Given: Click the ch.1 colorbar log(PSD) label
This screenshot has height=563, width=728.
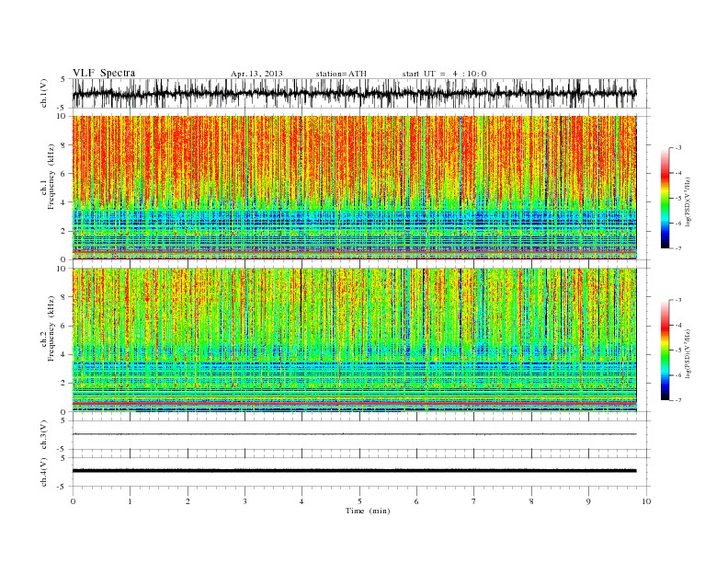Looking at the screenshot, I should 688,201.
